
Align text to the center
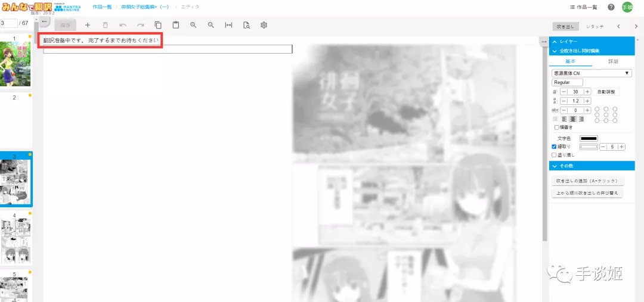[572, 119]
